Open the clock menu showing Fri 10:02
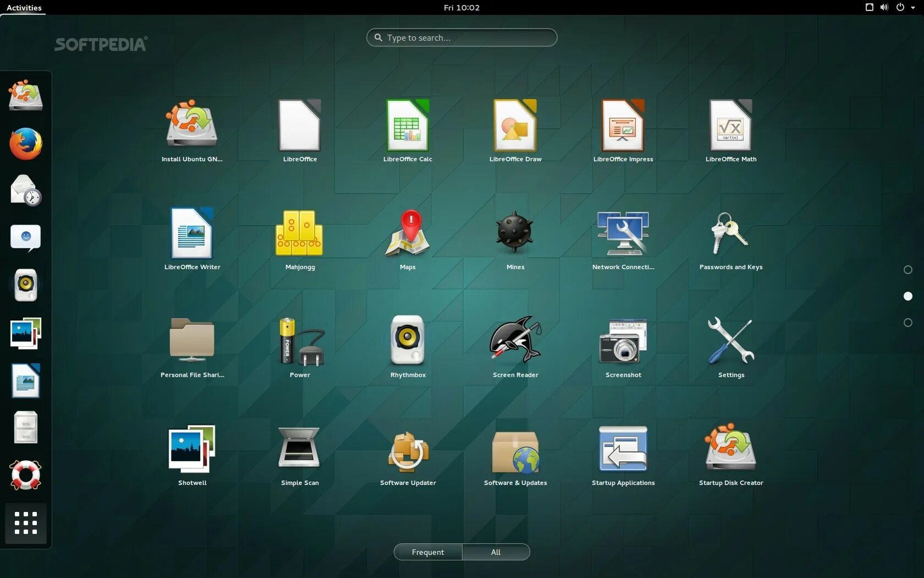This screenshot has width=924, height=578. pos(461,8)
